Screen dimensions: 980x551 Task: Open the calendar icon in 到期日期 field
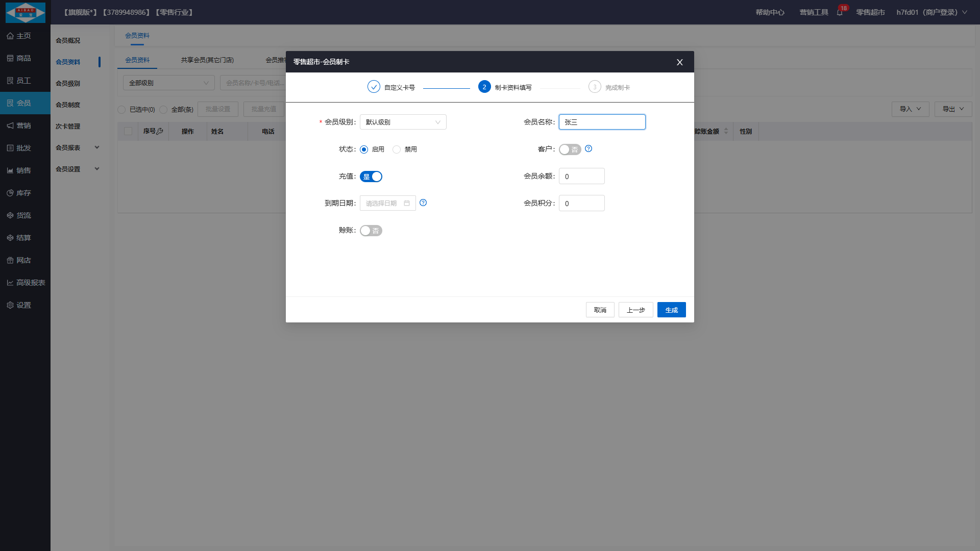pos(407,203)
